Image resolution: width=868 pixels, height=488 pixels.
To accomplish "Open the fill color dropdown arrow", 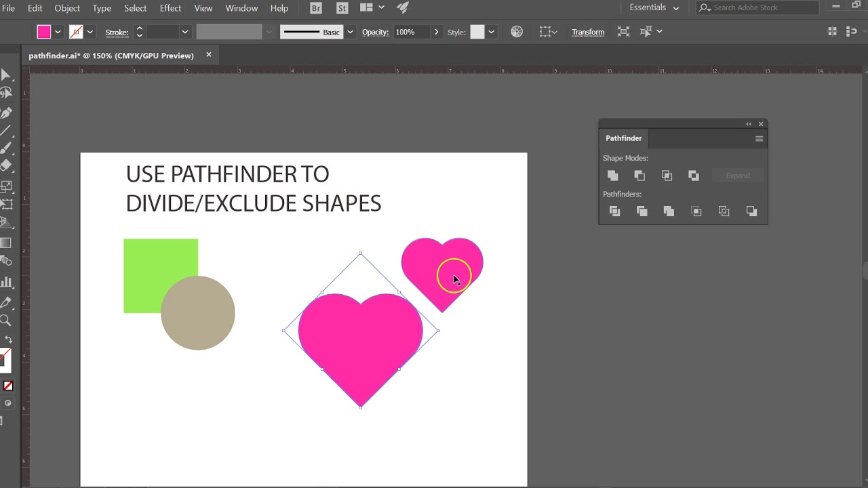I will (x=58, y=32).
